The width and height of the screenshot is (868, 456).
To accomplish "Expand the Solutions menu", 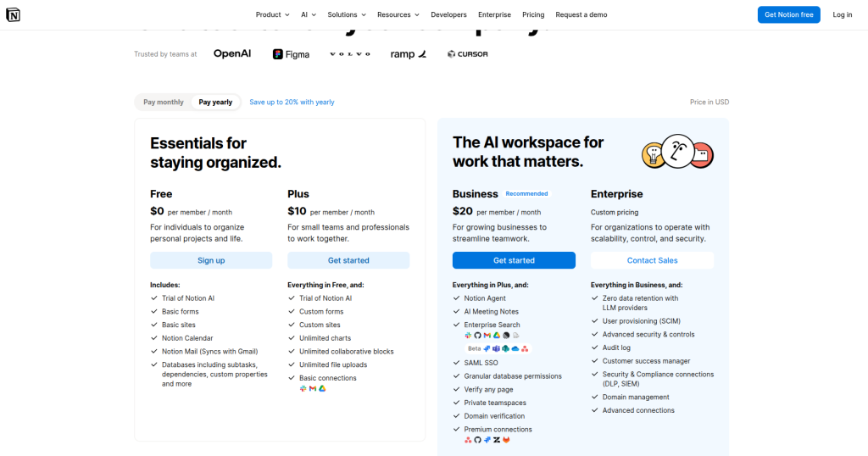I will coord(347,15).
